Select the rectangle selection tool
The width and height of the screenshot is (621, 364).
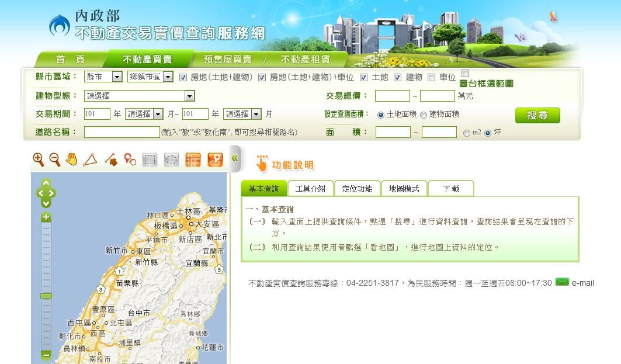coord(150,160)
